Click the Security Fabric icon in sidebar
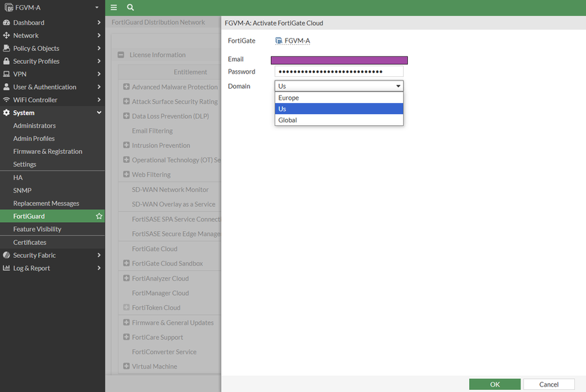 (7, 255)
